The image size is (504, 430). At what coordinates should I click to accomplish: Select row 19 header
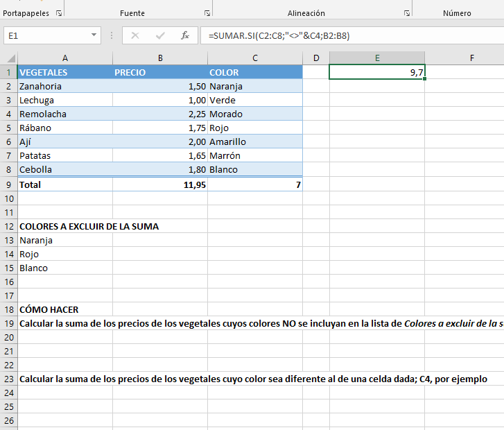point(9,324)
